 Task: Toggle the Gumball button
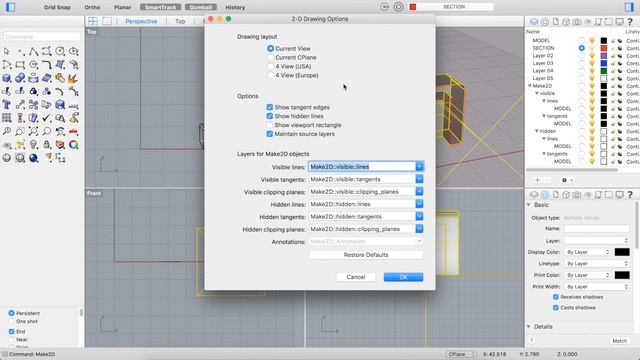tap(200, 7)
